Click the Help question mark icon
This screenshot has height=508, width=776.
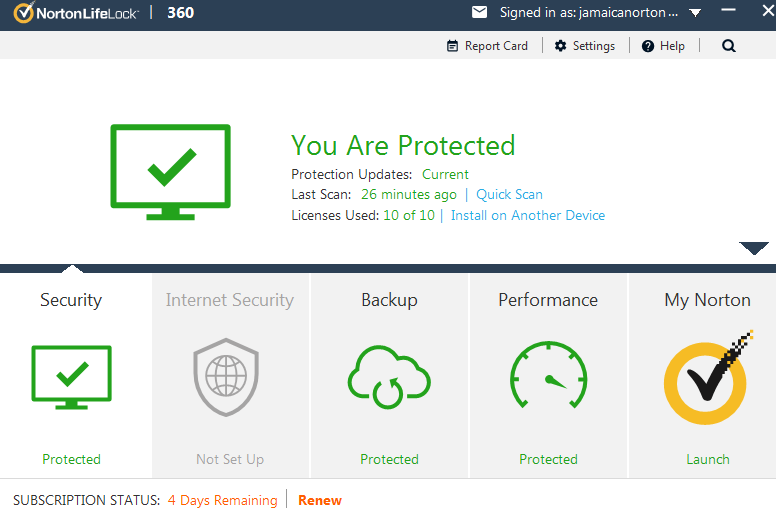pos(648,46)
